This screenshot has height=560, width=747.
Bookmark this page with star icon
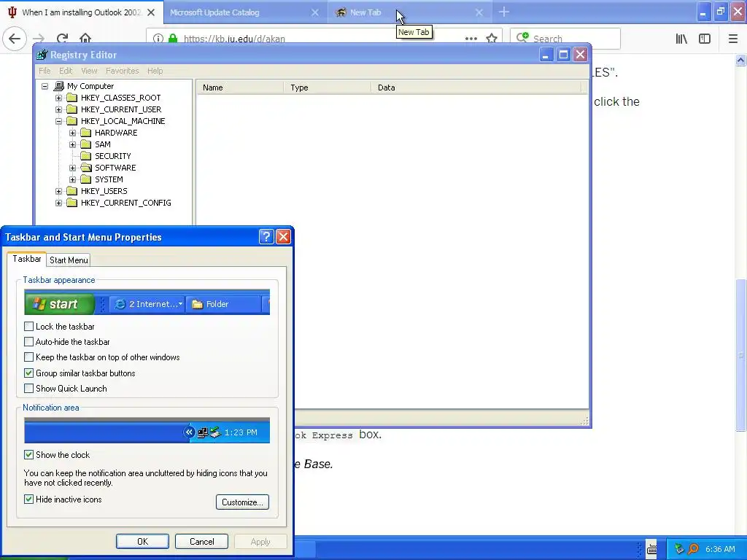pyautogui.click(x=492, y=39)
